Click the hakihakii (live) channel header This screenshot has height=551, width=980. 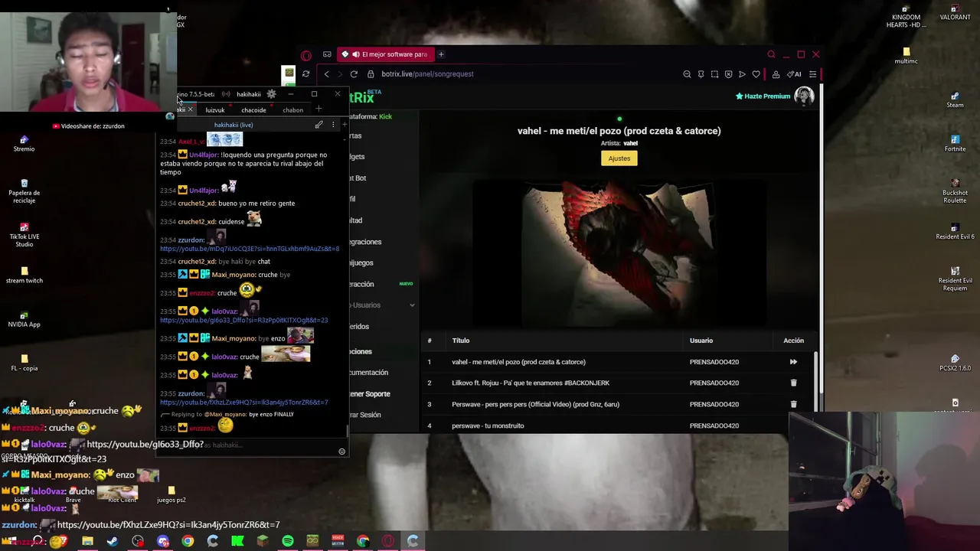pyautogui.click(x=234, y=125)
